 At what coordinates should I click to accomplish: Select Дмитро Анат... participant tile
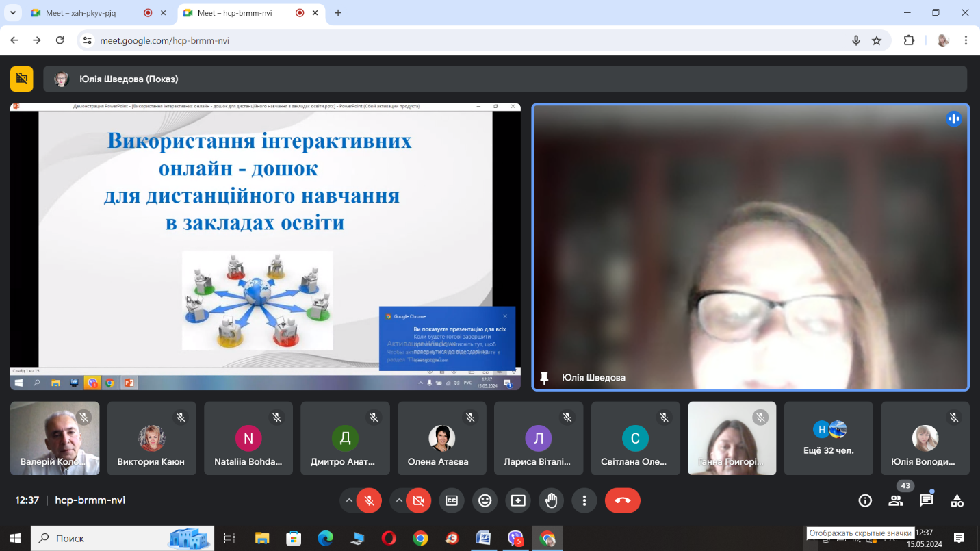pyautogui.click(x=346, y=438)
